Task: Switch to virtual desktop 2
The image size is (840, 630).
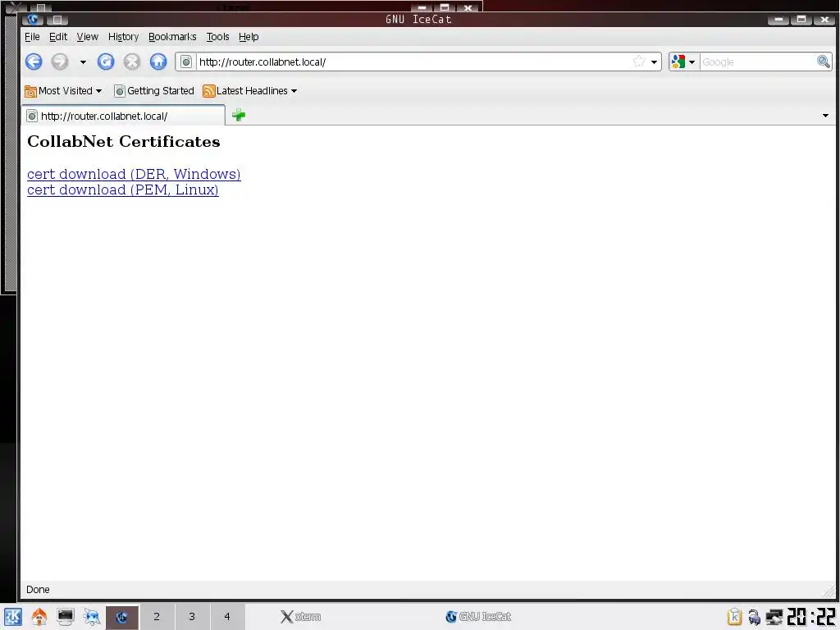Action: pos(157,617)
